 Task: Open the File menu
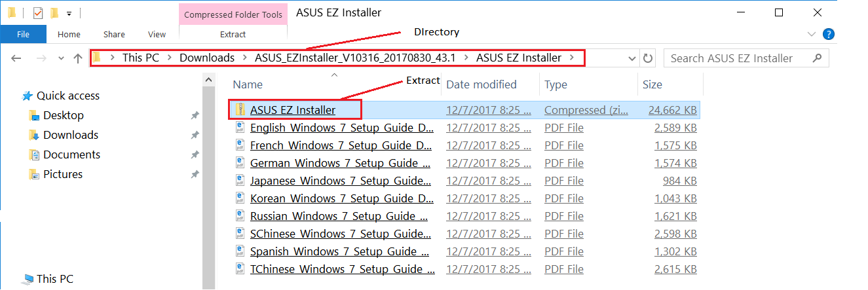[23, 34]
